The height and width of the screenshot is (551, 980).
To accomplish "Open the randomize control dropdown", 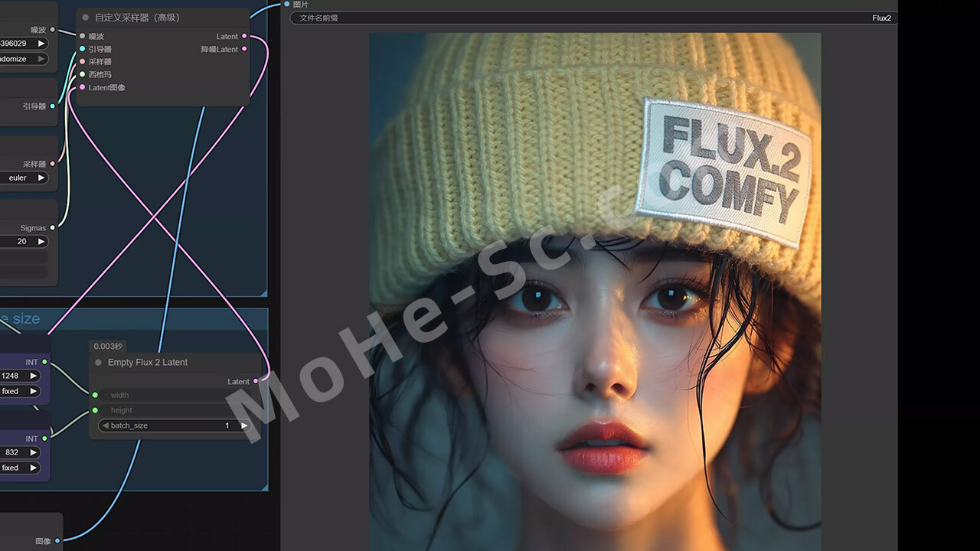I will coord(23,59).
